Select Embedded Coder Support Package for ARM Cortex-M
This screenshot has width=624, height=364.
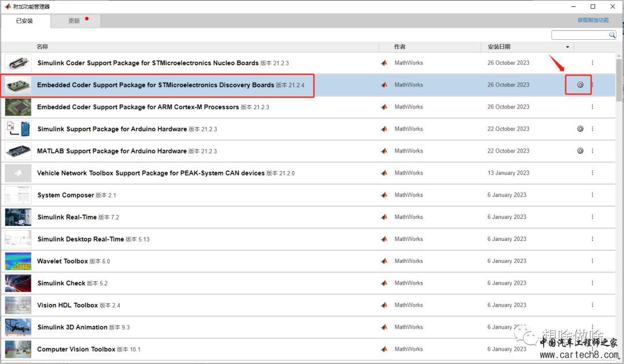[153, 107]
